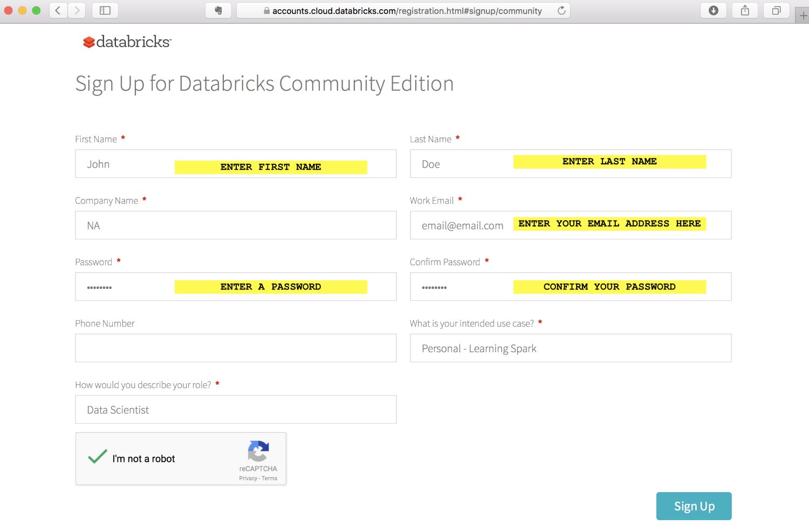Screen dimensions: 809x532
Task: Select the Confirm Password field
Action: point(571,287)
